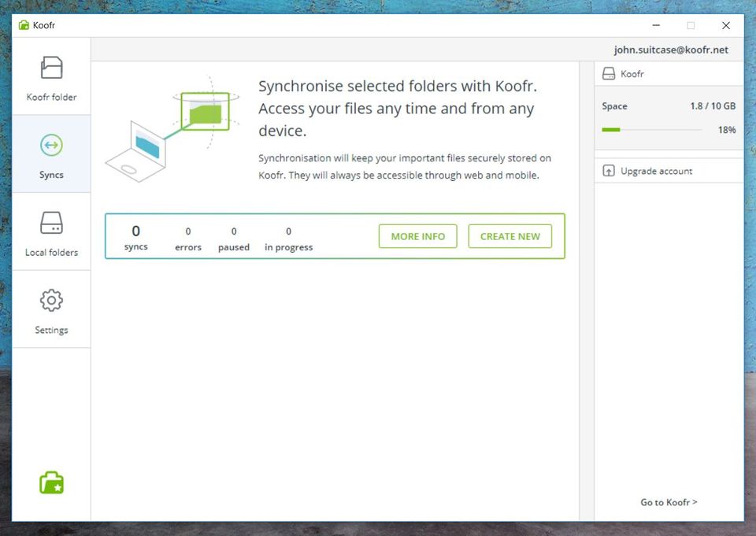This screenshot has height=536, width=756.
Task: Click the john.suitcase@koofr.net account email
Action: pos(671,50)
